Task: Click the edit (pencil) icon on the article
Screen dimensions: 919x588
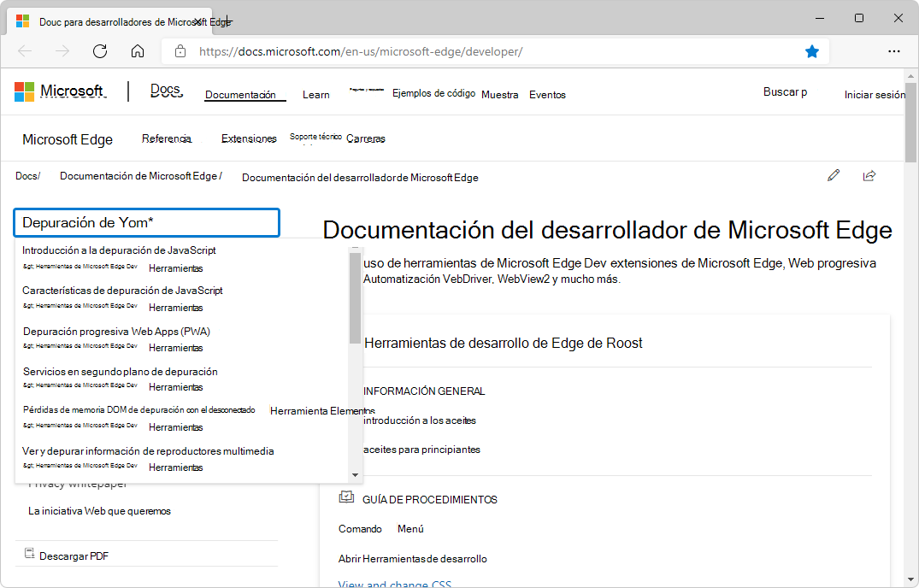Action: pyautogui.click(x=834, y=175)
